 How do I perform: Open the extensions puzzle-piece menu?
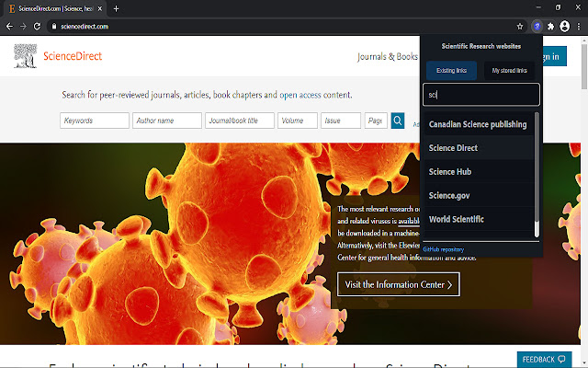[550, 27]
